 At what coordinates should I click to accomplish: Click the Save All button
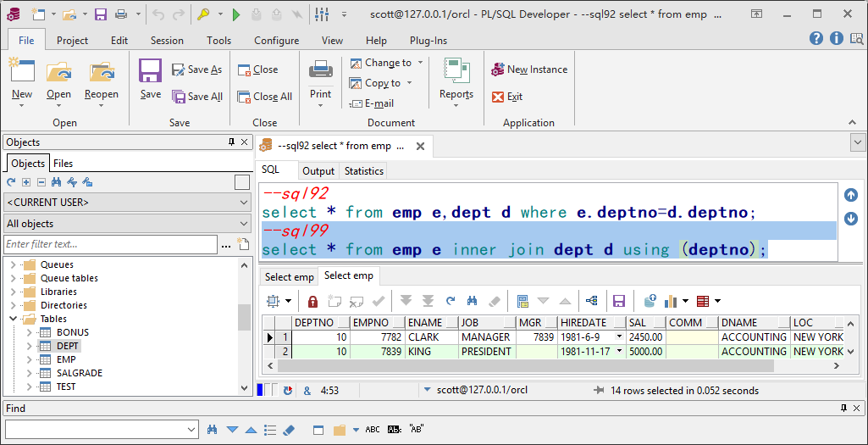pyautogui.click(x=197, y=97)
